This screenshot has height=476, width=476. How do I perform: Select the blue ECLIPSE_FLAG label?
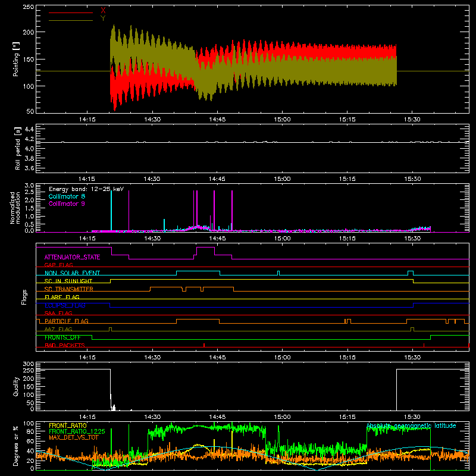[x=65, y=305]
